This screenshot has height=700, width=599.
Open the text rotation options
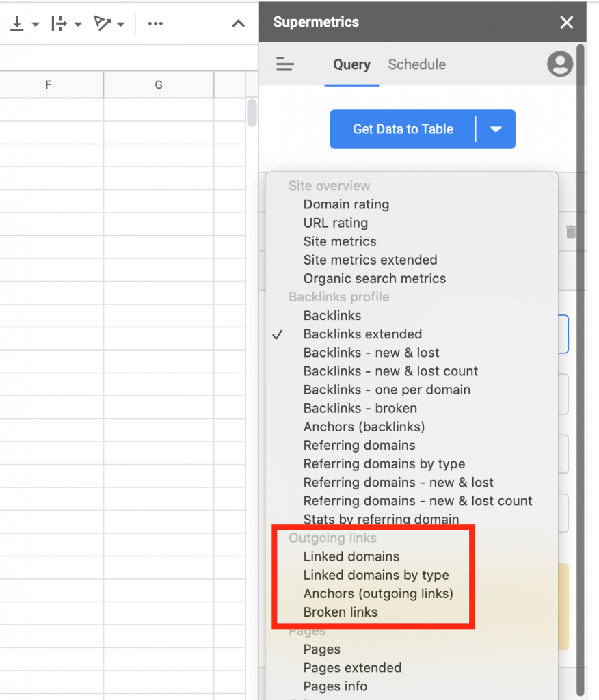[109, 24]
